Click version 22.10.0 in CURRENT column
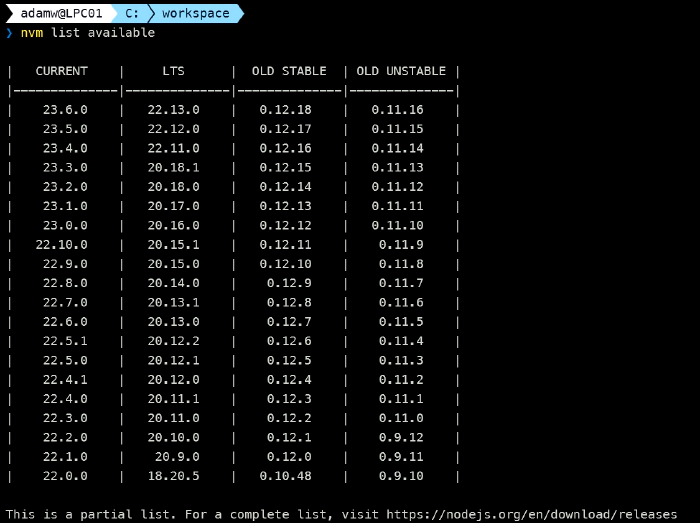Image resolution: width=700 pixels, height=523 pixels. point(61,245)
